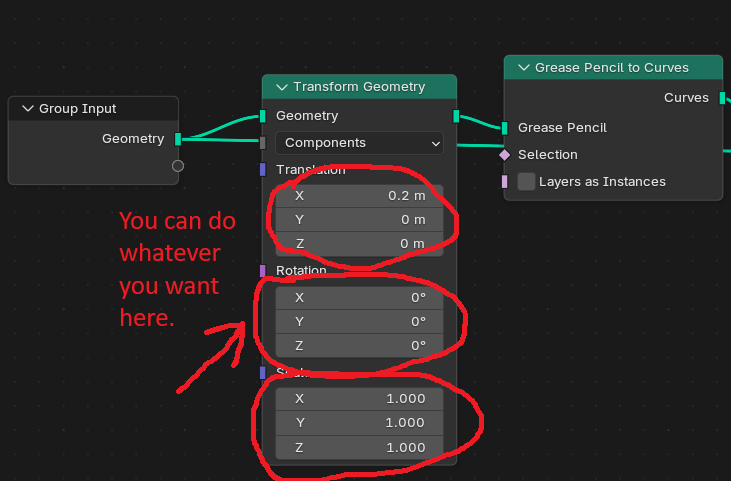Click the Group Input Geometry output socket
731x481 pixels.
(x=178, y=139)
